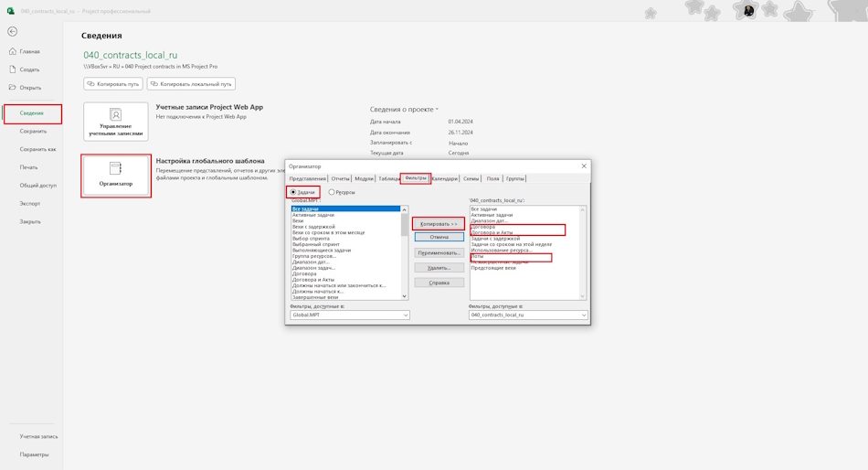Screen dimensions: 868x470
Task: Click up arrow of Global.MPT list scrollbar
Action: 404,209
